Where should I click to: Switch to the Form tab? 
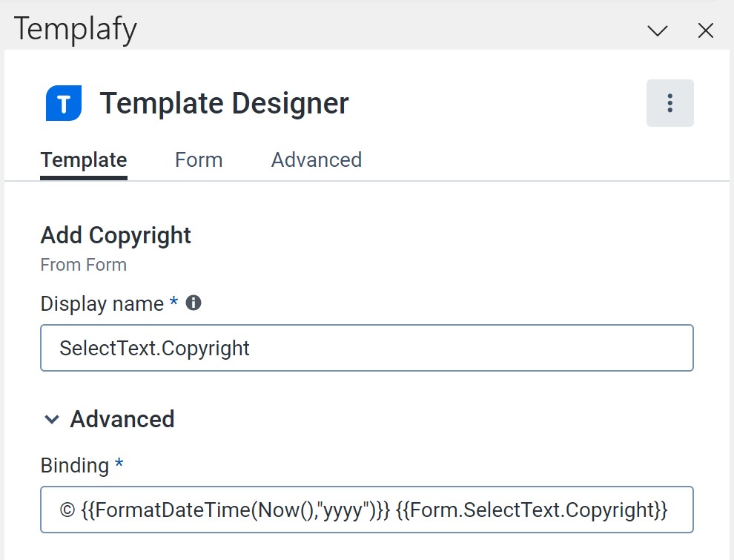[198, 159]
